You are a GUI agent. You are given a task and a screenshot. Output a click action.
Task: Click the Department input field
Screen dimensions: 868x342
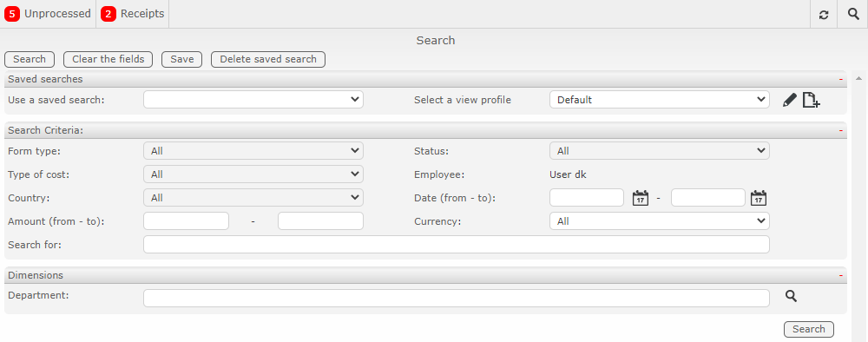457,298
